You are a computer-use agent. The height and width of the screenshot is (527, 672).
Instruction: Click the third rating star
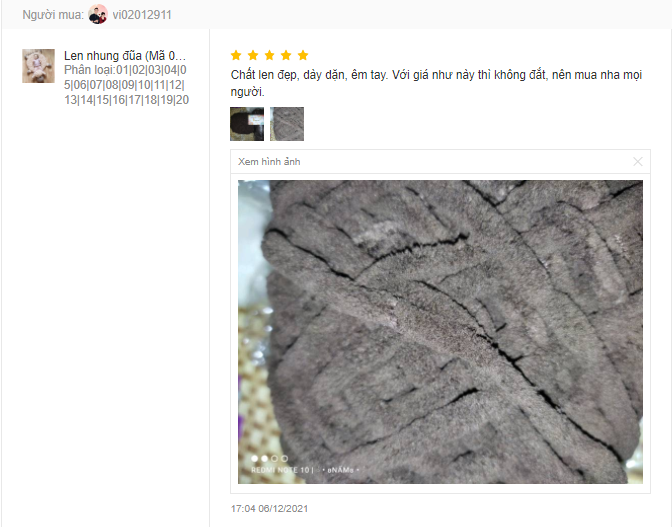270,55
